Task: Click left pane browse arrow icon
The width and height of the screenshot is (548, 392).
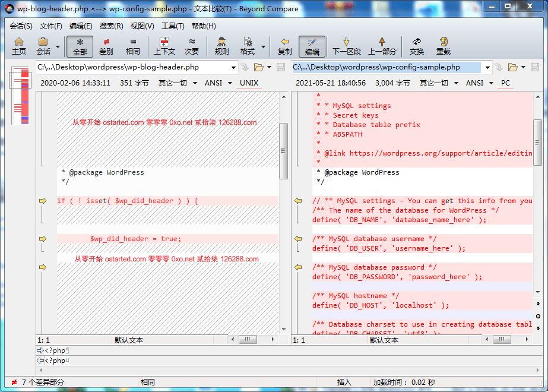Action: click(x=245, y=67)
